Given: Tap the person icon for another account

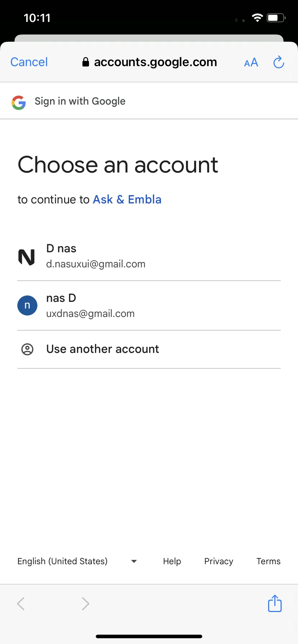Looking at the screenshot, I should click(x=27, y=349).
